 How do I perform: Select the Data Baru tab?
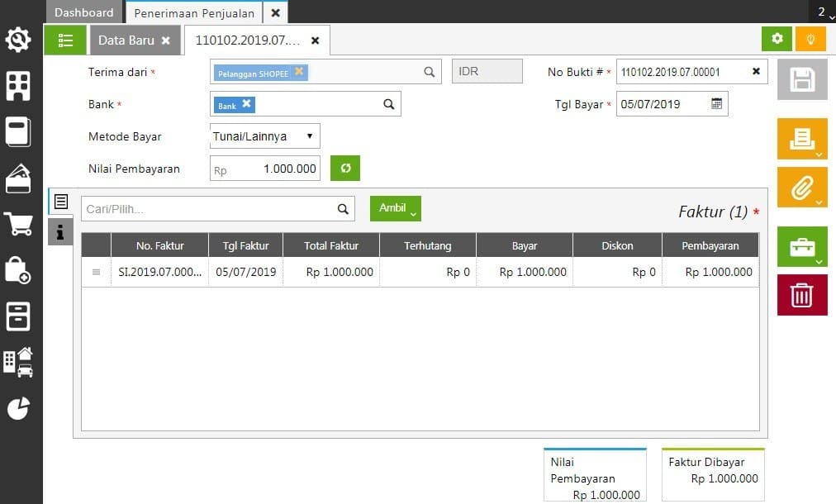[x=124, y=40]
